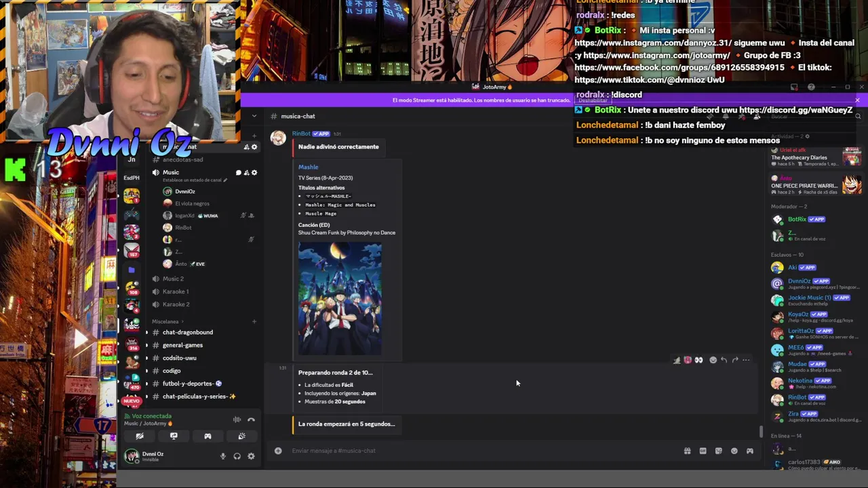Viewport: 868px width, 488px height.
Task: Click RinBot username in message header
Action: 301,134
